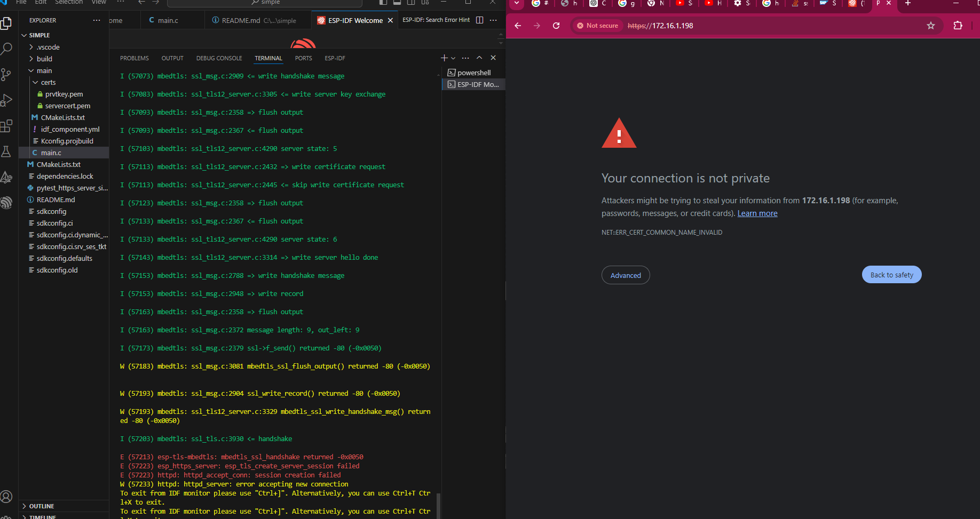The height and width of the screenshot is (519, 980).
Task: Open the Selection menu
Action: coord(69,2)
